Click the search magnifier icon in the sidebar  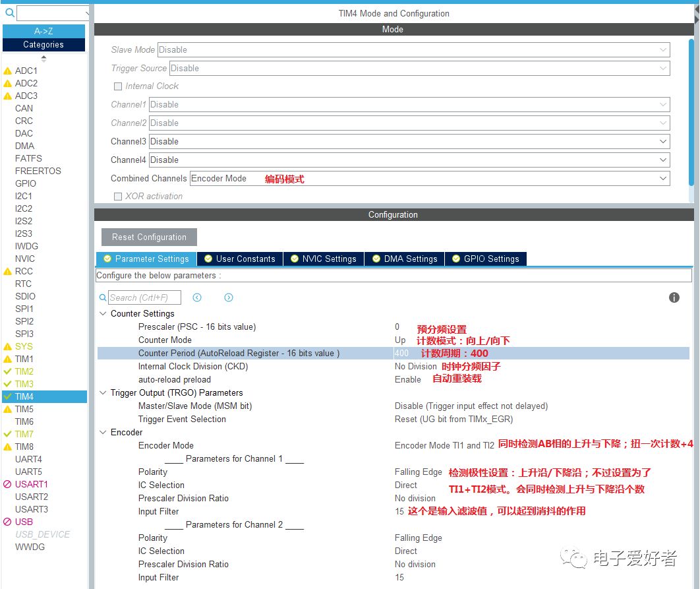9,13
